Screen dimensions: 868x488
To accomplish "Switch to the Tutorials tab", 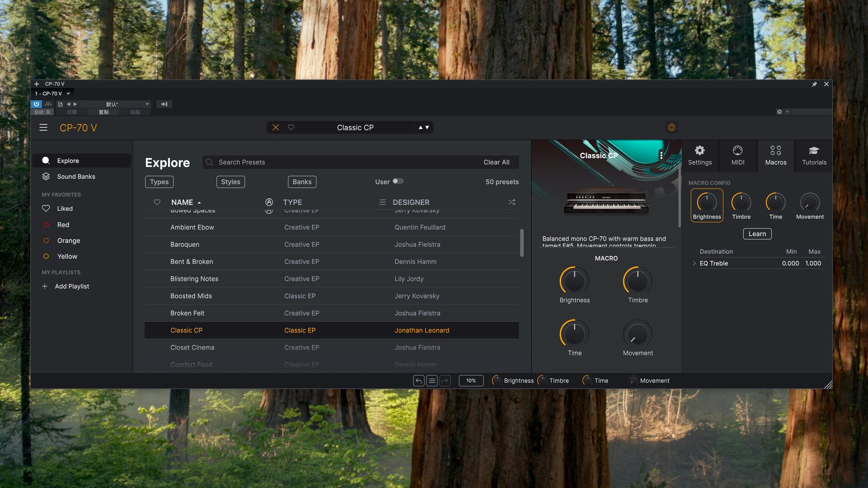I will tap(814, 156).
